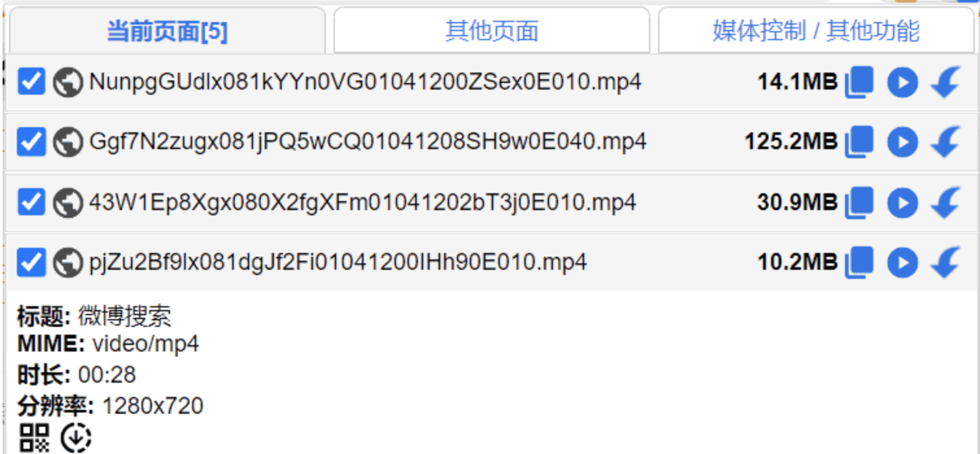This screenshot has height=454, width=980.
Task: Open the 媒体控制 / 其他功能 tab
Action: (816, 30)
